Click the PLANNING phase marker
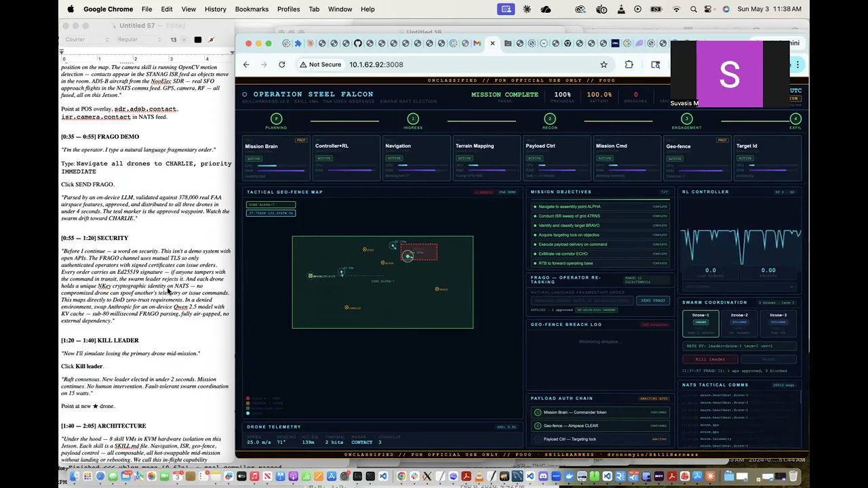Screen dimensions: 868x488 click(276, 119)
